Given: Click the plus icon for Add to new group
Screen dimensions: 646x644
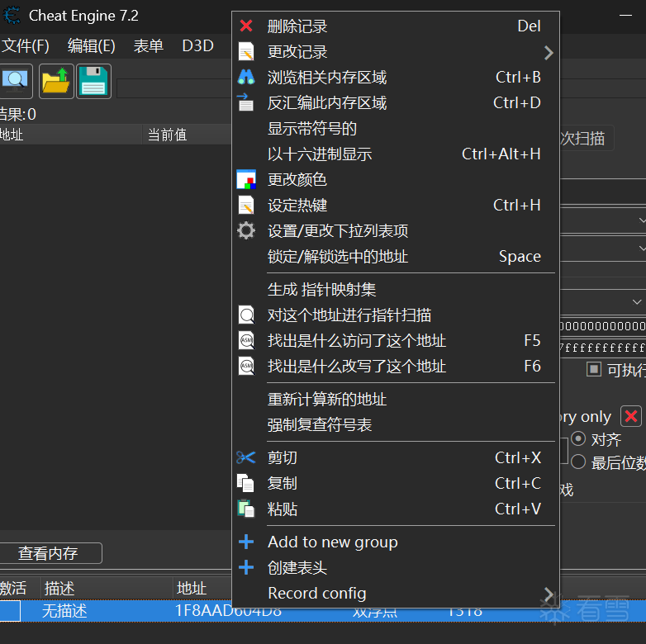Looking at the screenshot, I should click(x=246, y=542).
